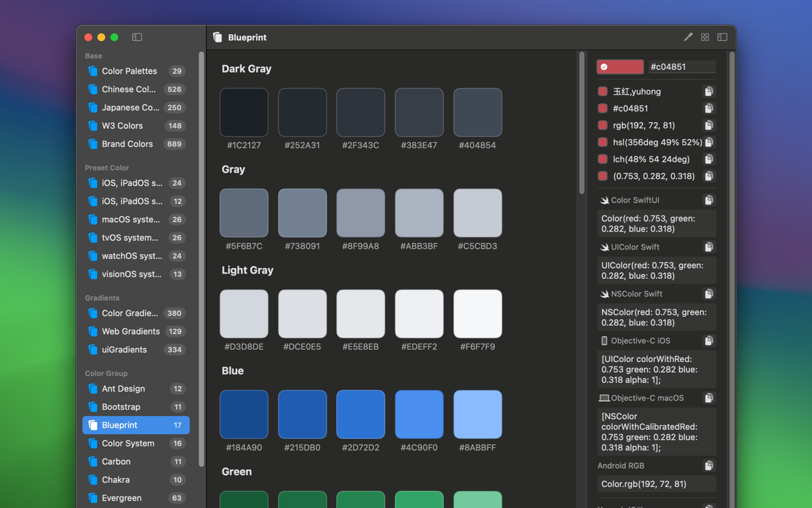Copy the NSColor Swift code
The image size is (812, 508).
click(709, 294)
